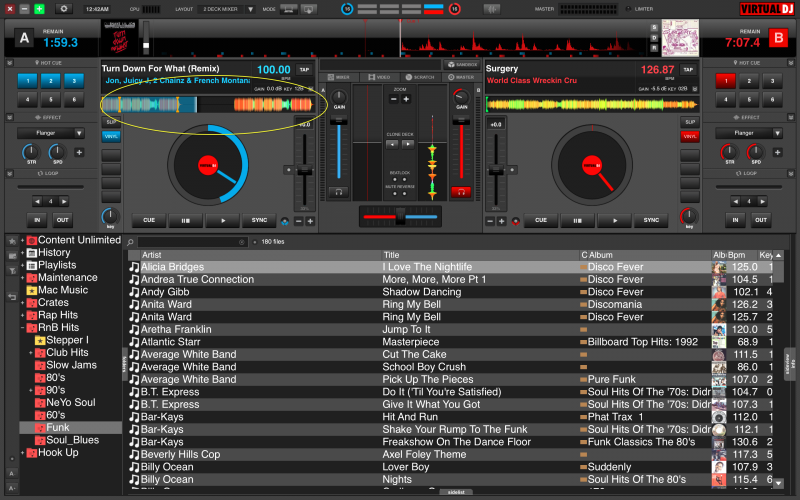The width and height of the screenshot is (800, 500).
Task: Click the left arrow under Clone Deck
Action: 392,143
